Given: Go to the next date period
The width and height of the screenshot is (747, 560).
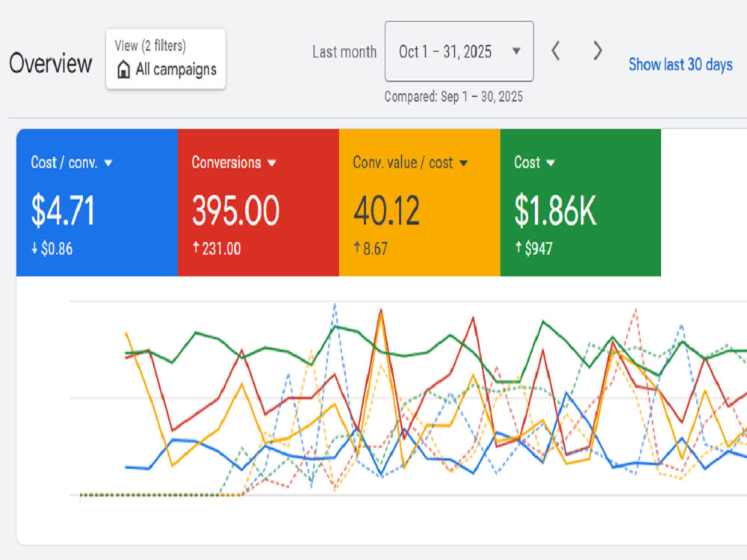Looking at the screenshot, I should [x=598, y=51].
